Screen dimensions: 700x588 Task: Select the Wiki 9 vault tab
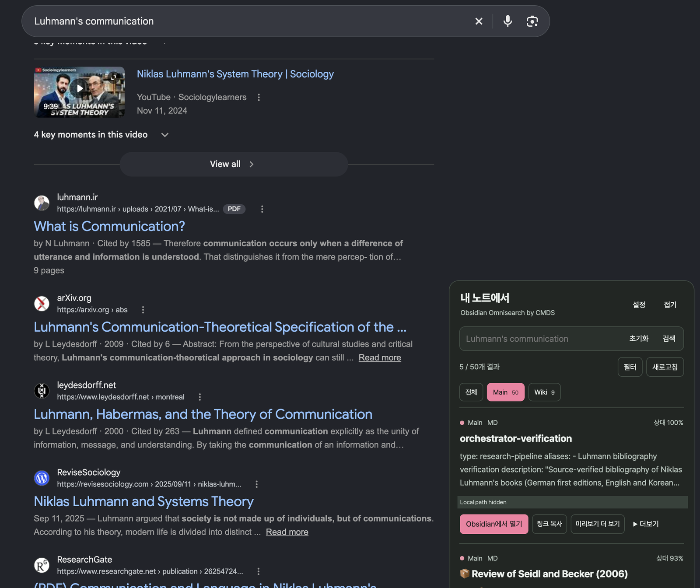click(544, 392)
